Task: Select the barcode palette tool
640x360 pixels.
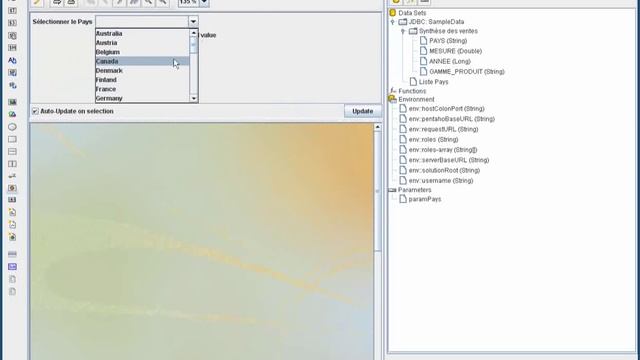Action: tap(12, 200)
